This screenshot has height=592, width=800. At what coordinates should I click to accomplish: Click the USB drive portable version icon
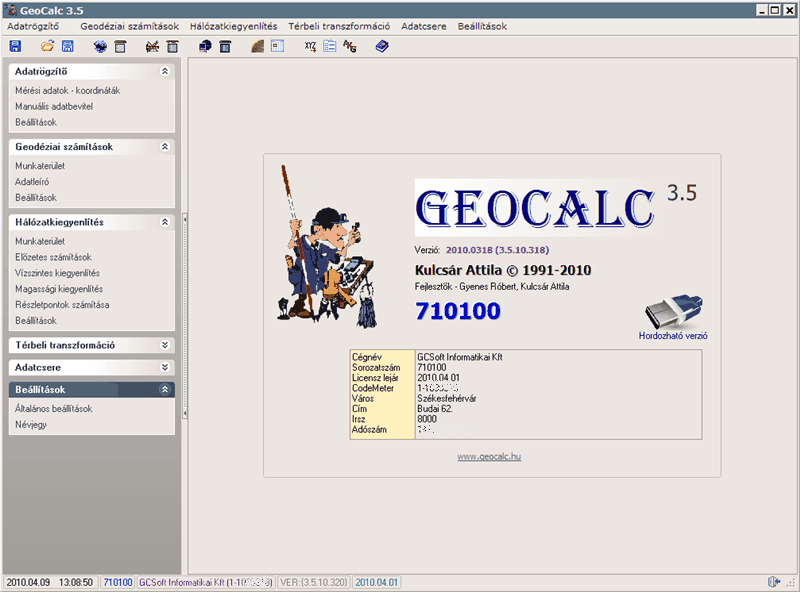coord(673,311)
